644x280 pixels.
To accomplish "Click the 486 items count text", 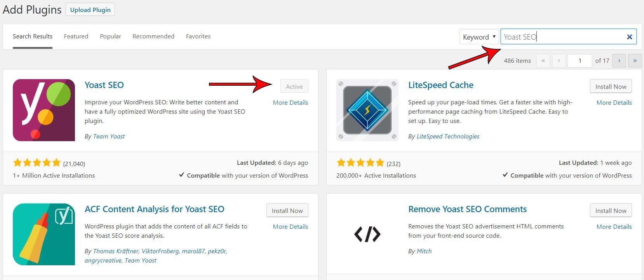I will click(x=517, y=60).
